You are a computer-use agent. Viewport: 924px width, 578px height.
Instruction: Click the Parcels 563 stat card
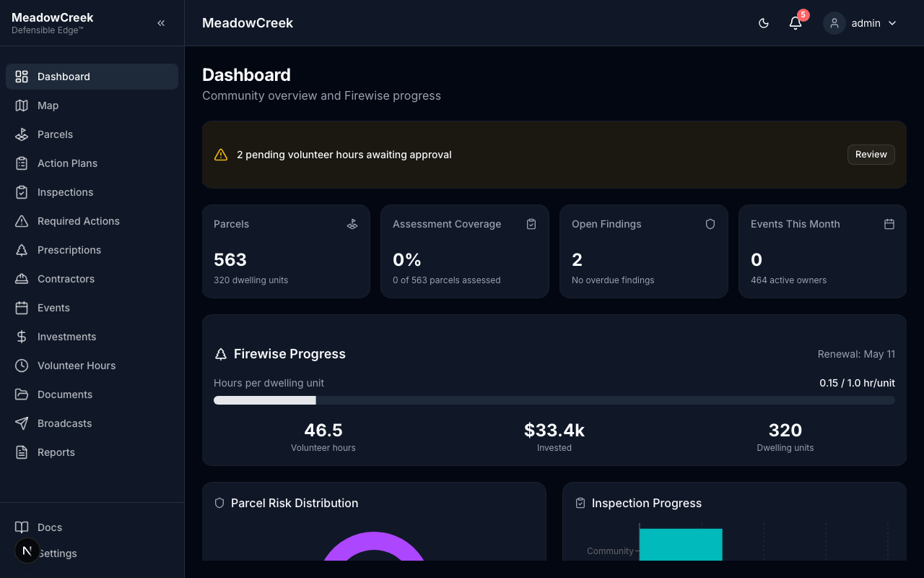[x=286, y=251]
